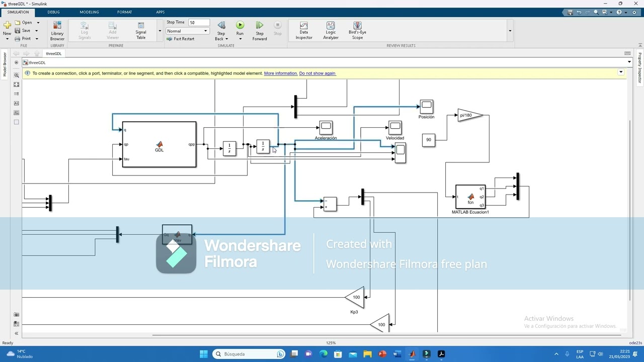The image size is (644, 362).
Task: Open the simulation mode Normal dropdown
Action: [x=187, y=31]
